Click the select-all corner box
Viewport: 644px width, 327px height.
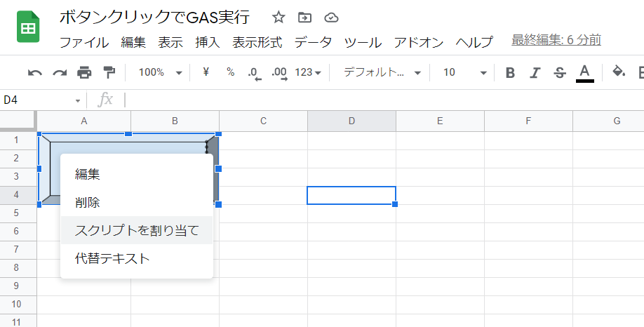tap(18, 121)
